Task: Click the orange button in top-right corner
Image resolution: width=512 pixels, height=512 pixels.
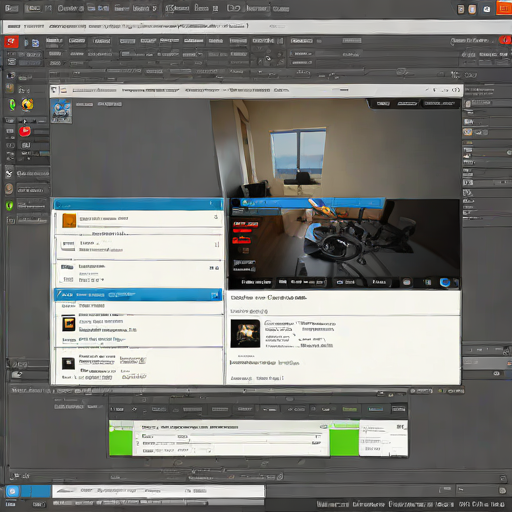Action: (504, 8)
